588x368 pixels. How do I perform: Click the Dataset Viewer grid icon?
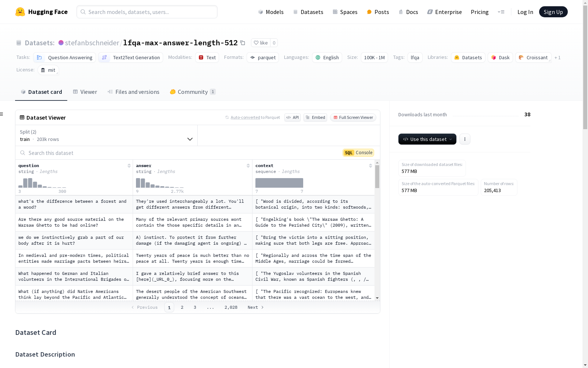coord(22,118)
